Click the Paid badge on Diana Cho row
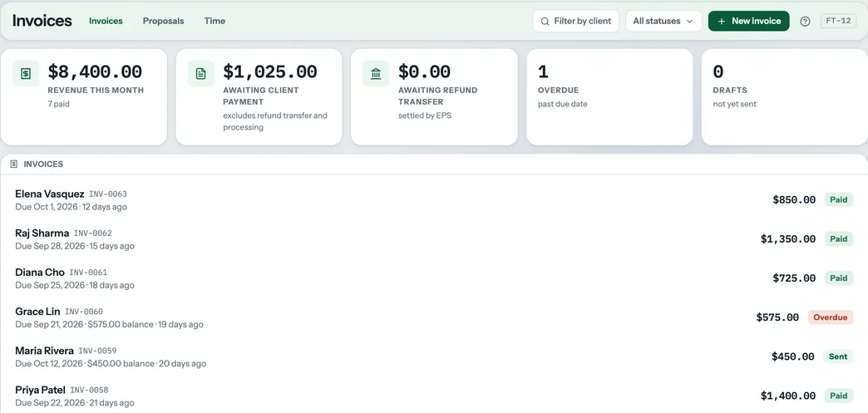The width and height of the screenshot is (868, 413). pos(839,278)
